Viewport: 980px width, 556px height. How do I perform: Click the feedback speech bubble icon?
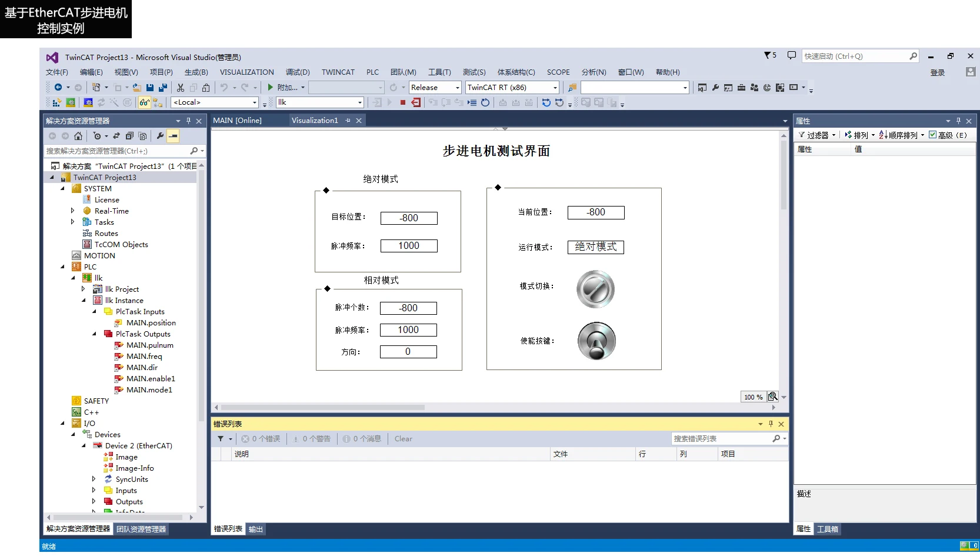click(792, 55)
